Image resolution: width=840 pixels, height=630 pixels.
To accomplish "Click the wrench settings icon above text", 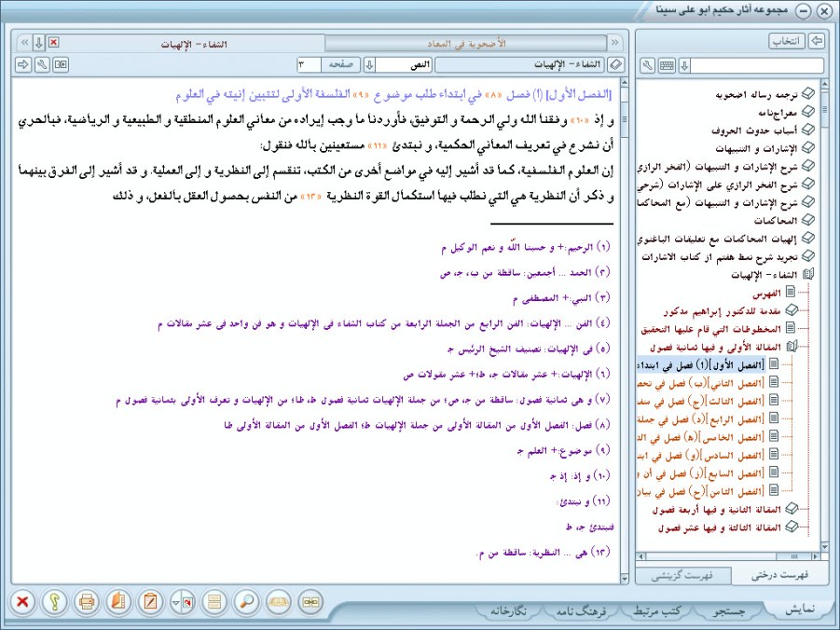I will coord(40,64).
